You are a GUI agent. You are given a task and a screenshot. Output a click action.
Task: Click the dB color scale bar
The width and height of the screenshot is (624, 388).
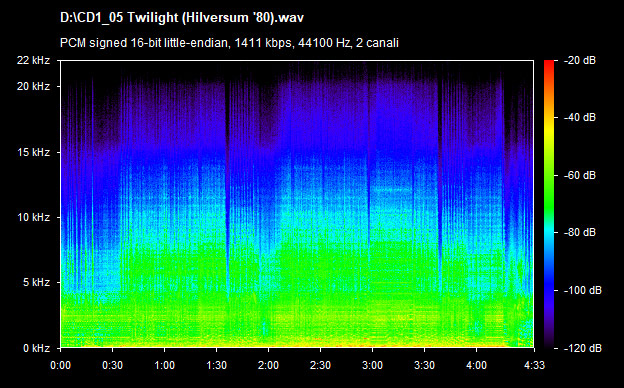pos(549,204)
